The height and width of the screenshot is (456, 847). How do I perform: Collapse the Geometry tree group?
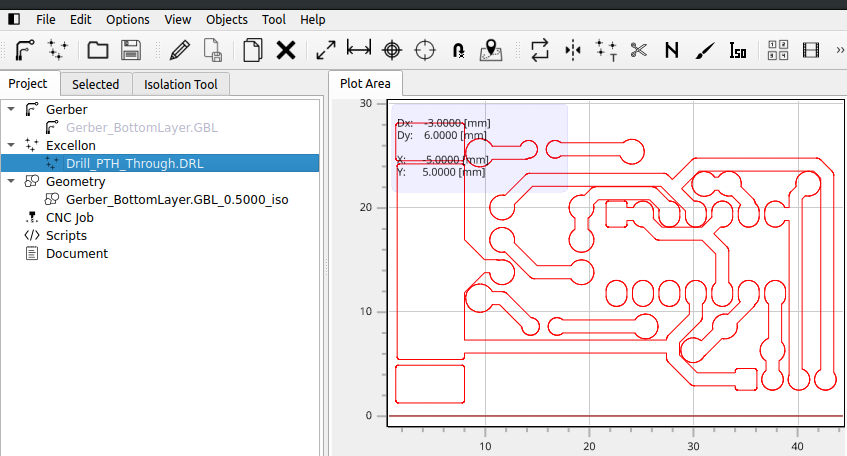(x=10, y=181)
